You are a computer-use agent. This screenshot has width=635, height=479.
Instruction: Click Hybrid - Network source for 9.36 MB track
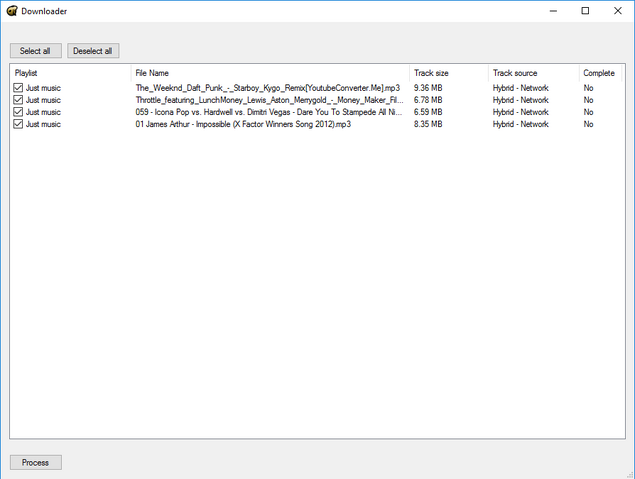[520, 88]
